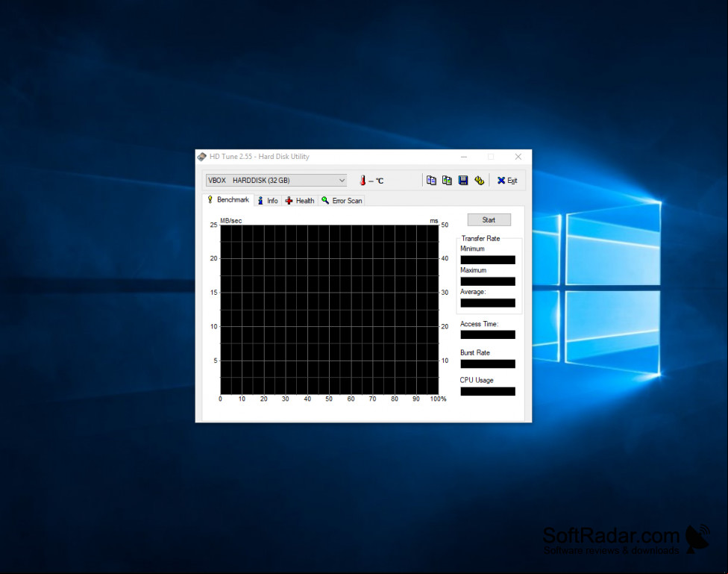
Task: Click the Average transfer rate value field
Action: click(x=488, y=303)
